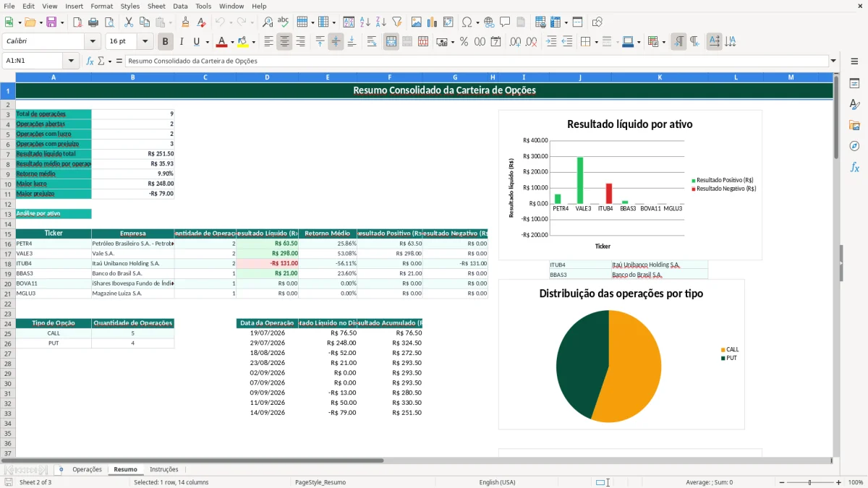Click the Sort Ascending icon
868x488 pixels.
point(365,22)
